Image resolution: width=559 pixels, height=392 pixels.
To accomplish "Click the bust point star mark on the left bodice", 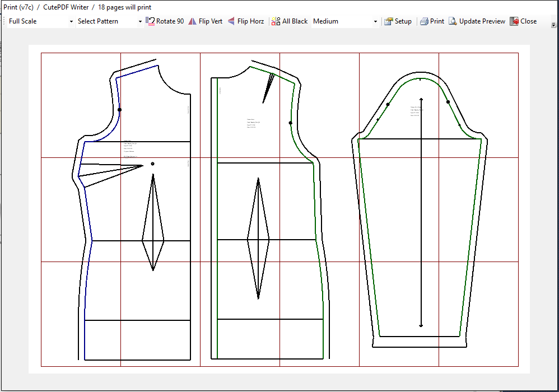I will (152, 164).
